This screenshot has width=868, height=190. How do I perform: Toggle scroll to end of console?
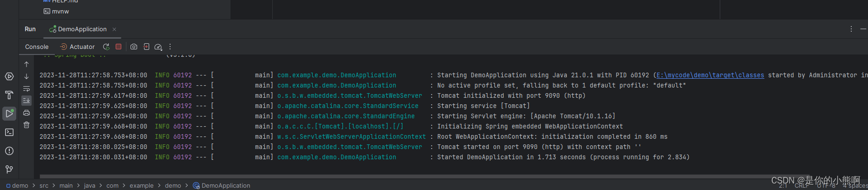click(26, 100)
